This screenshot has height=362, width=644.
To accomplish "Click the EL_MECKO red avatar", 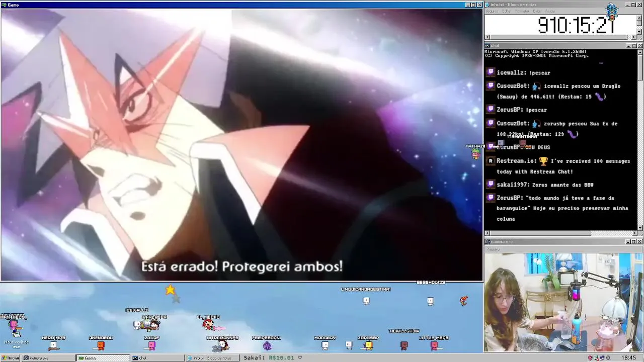I will click(x=207, y=324).
